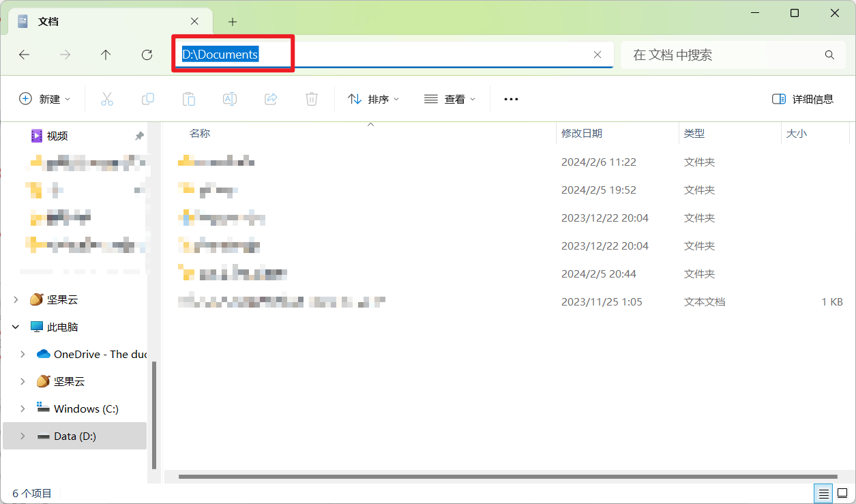The width and height of the screenshot is (856, 504).
Task: Clear the address bar with X
Action: [x=597, y=55]
